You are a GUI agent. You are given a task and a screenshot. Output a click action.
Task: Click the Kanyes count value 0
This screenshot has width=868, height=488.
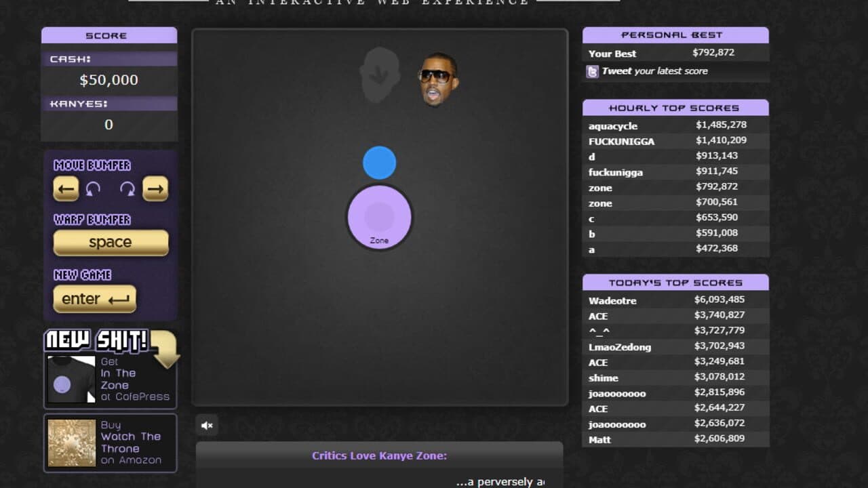(108, 125)
